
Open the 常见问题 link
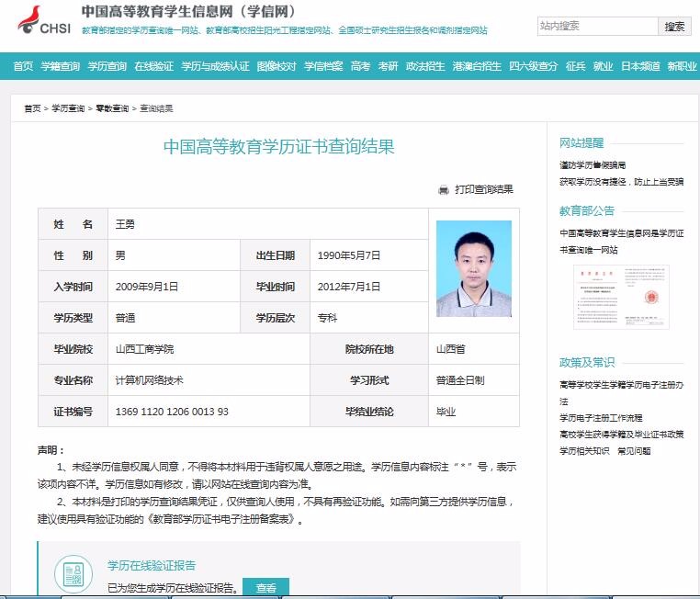(x=634, y=451)
